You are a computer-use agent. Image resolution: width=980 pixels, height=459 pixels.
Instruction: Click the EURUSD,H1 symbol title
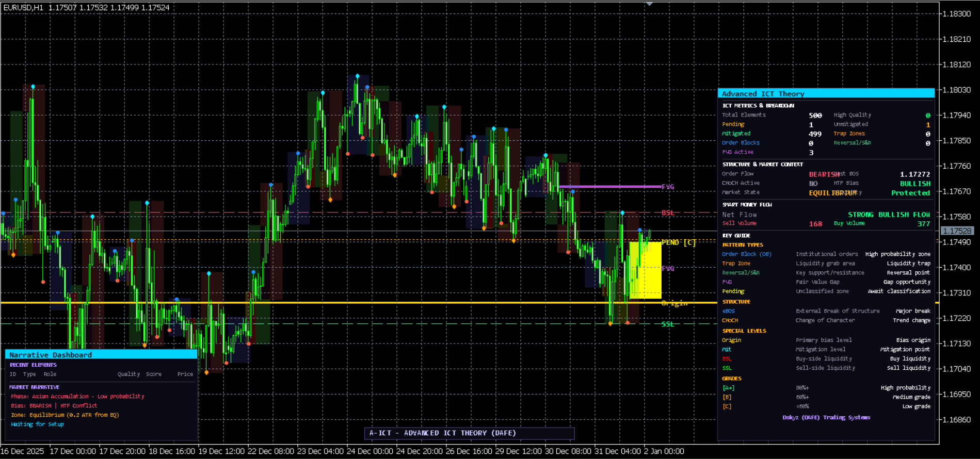24,8
